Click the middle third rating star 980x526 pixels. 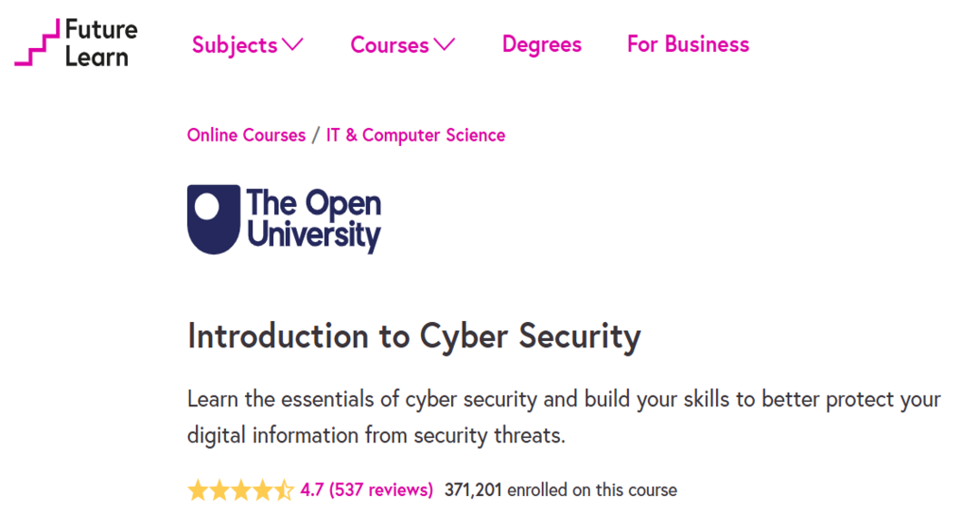(240, 491)
